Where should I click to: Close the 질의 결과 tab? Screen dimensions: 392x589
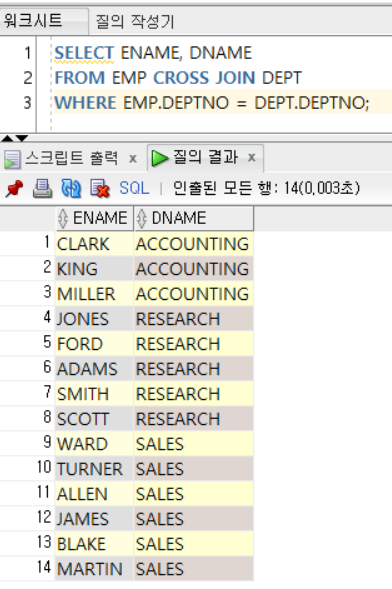coord(252,157)
